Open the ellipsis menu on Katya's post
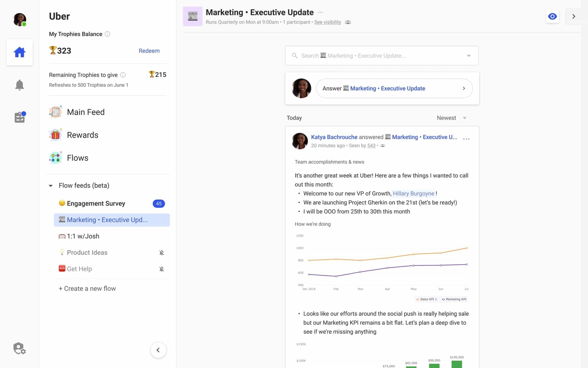This screenshot has width=588, height=368. (466, 139)
